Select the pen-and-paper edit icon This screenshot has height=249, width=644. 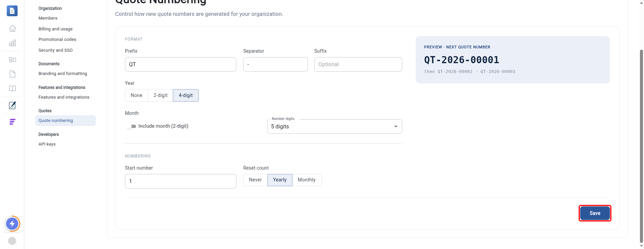[x=12, y=105]
